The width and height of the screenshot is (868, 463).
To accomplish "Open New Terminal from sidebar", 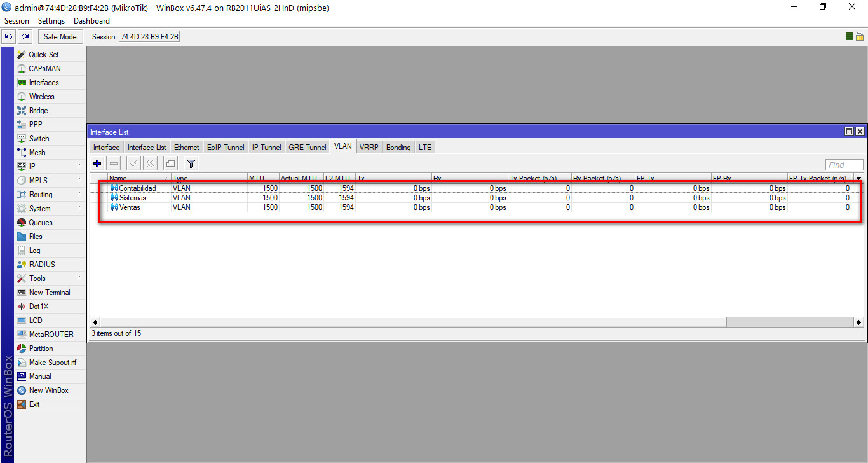I will pos(50,293).
